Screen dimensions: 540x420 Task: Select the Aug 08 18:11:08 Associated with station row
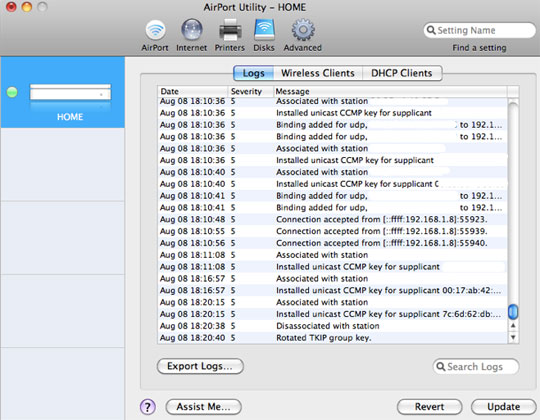[333, 255]
